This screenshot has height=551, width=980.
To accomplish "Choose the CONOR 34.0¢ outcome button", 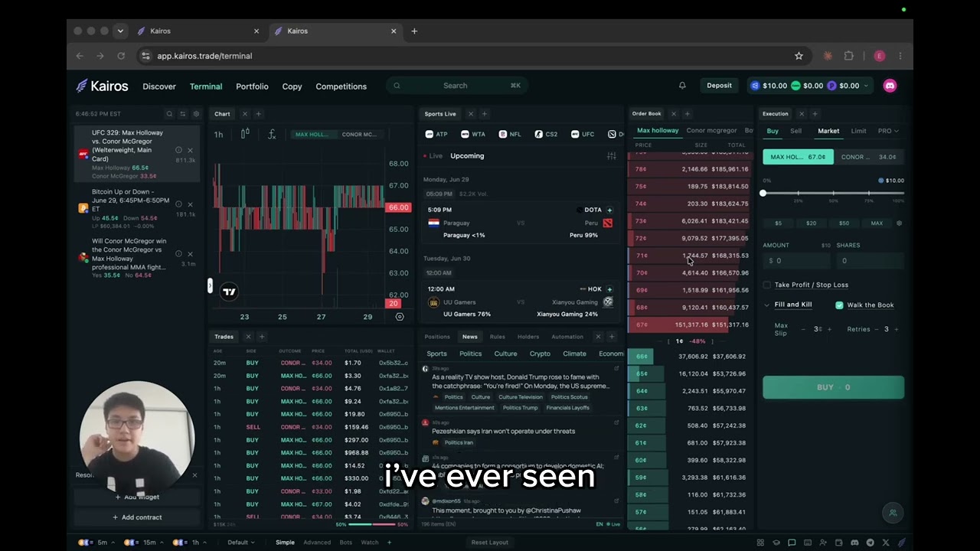I will [x=869, y=157].
